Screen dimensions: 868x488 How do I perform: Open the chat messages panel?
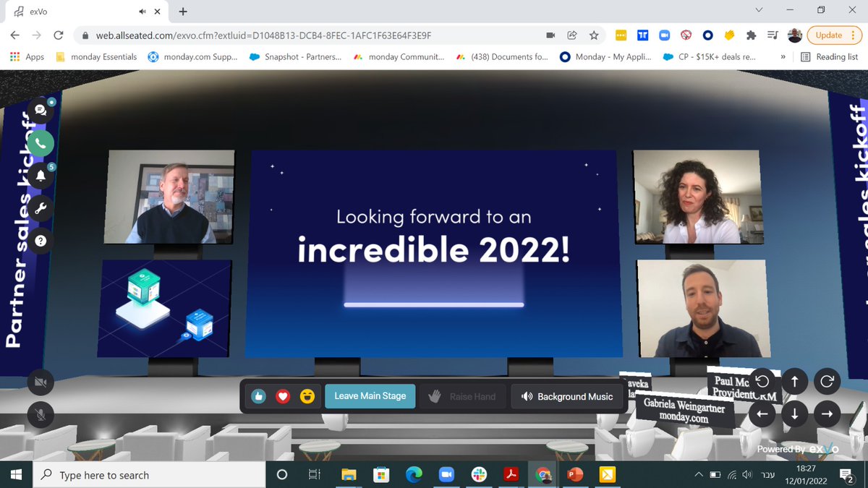pos(41,108)
